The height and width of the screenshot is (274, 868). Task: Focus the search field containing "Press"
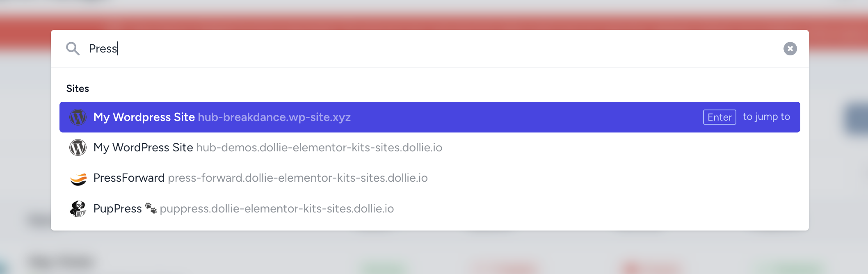410,48
